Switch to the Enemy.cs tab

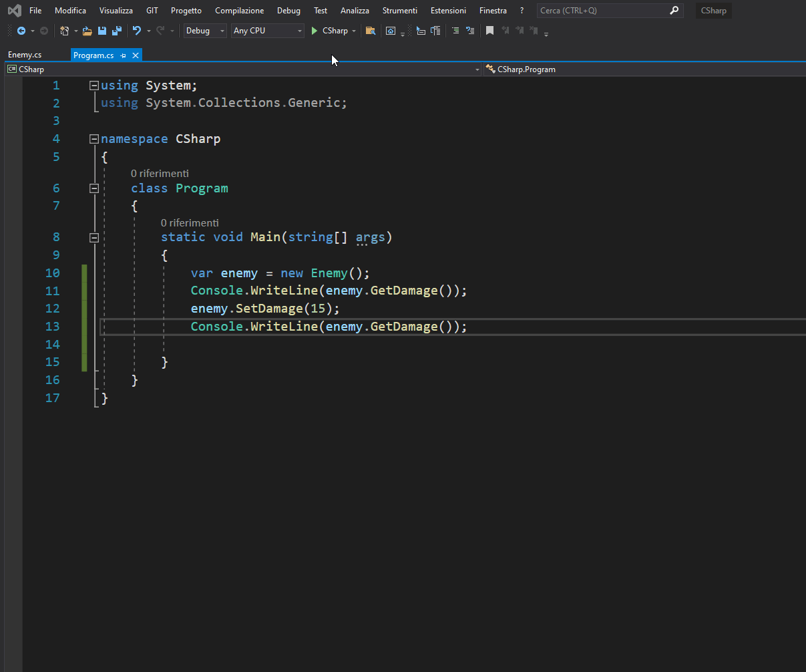pos(25,55)
